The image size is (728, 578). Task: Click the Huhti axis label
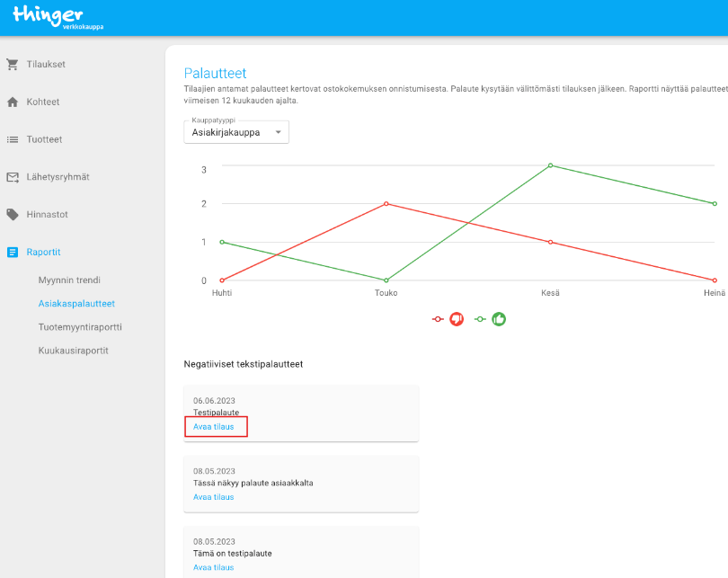click(222, 293)
